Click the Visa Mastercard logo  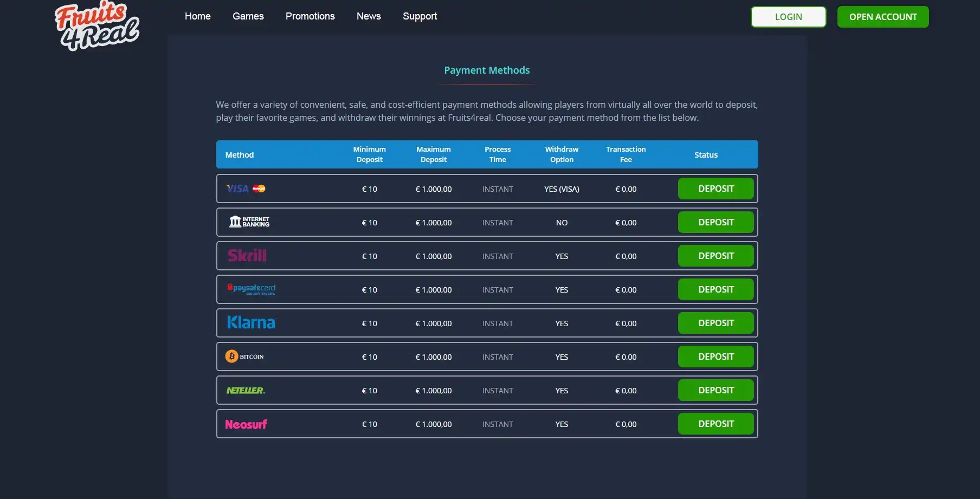tap(246, 189)
